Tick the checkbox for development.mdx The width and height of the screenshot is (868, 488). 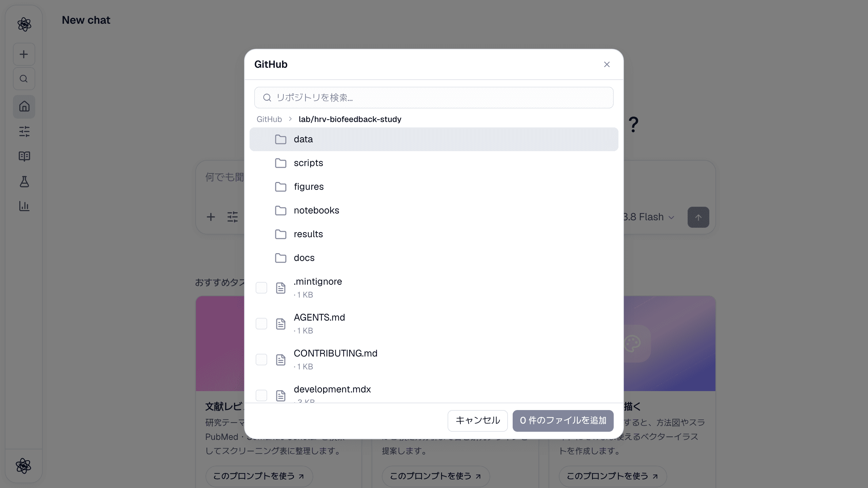point(261,395)
